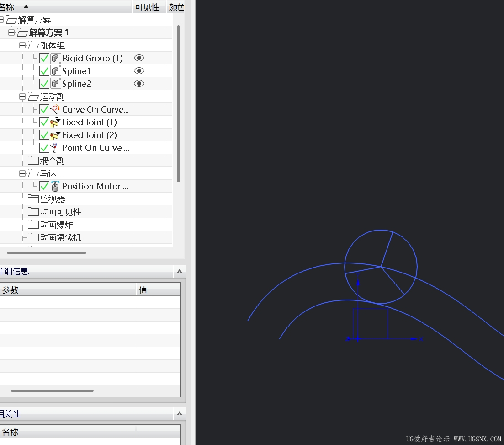
Task: Click the Fixed Joint (2) icon
Action: (x=55, y=135)
